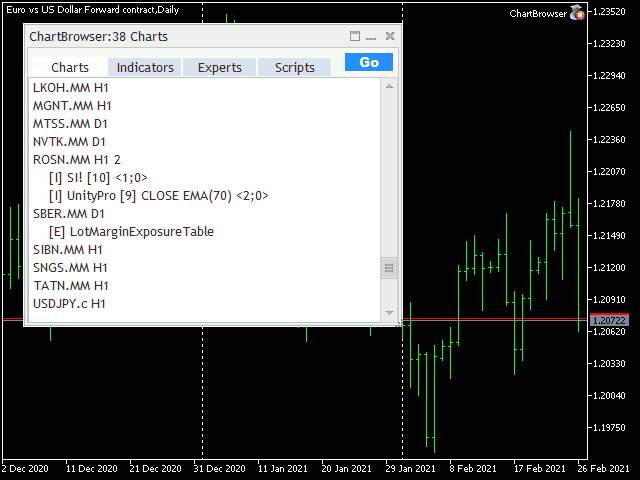Maximize the ChartBrowser panel
Image resolution: width=640 pixels, height=480 pixels.
(x=355, y=36)
